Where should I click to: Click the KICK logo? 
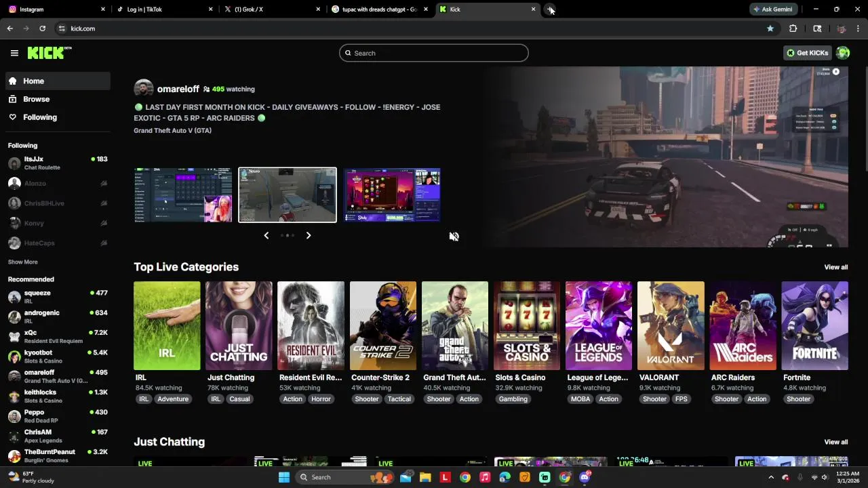tap(49, 53)
